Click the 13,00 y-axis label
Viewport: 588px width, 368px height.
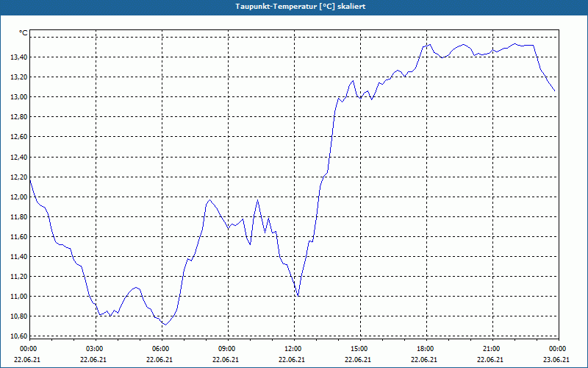(x=18, y=97)
